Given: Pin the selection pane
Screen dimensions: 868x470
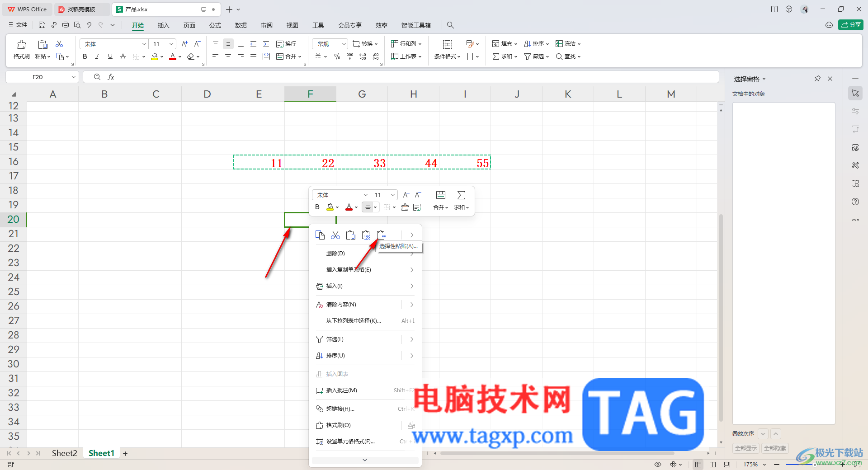Looking at the screenshot, I should click(x=817, y=79).
